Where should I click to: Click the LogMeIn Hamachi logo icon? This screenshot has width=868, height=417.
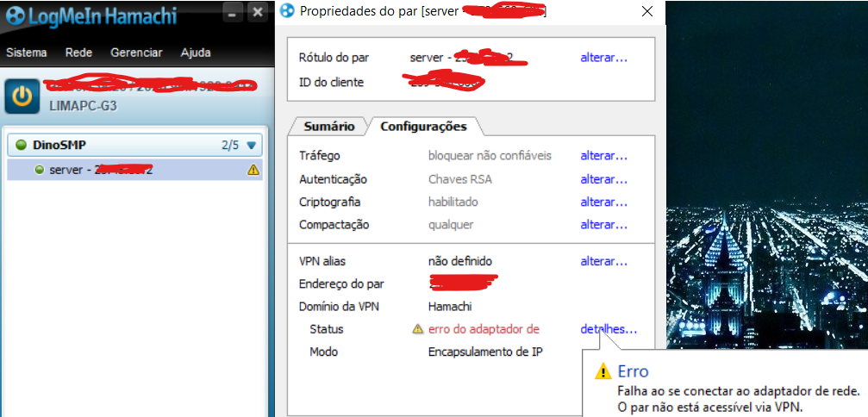[16, 16]
